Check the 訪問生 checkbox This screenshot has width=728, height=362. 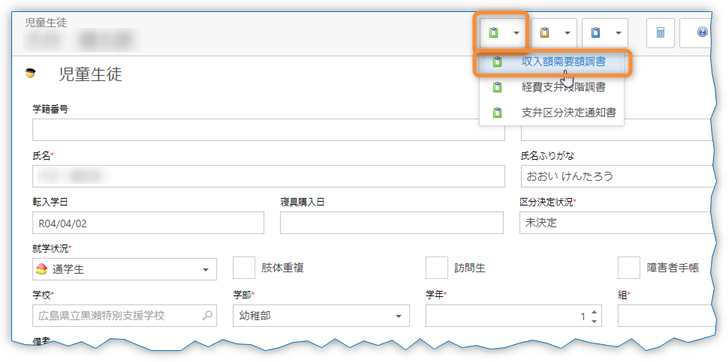437,268
